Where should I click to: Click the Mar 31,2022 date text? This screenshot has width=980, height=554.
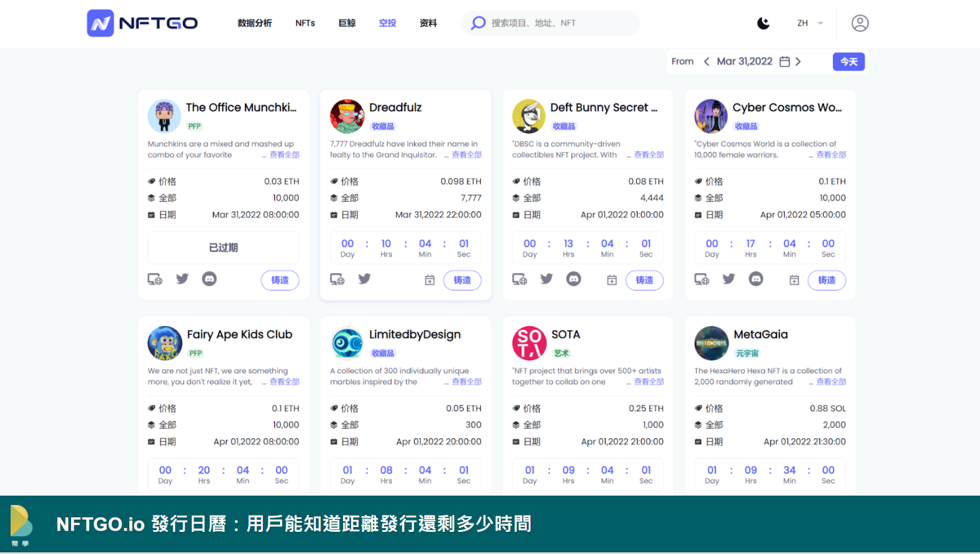click(x=745, y=61)
